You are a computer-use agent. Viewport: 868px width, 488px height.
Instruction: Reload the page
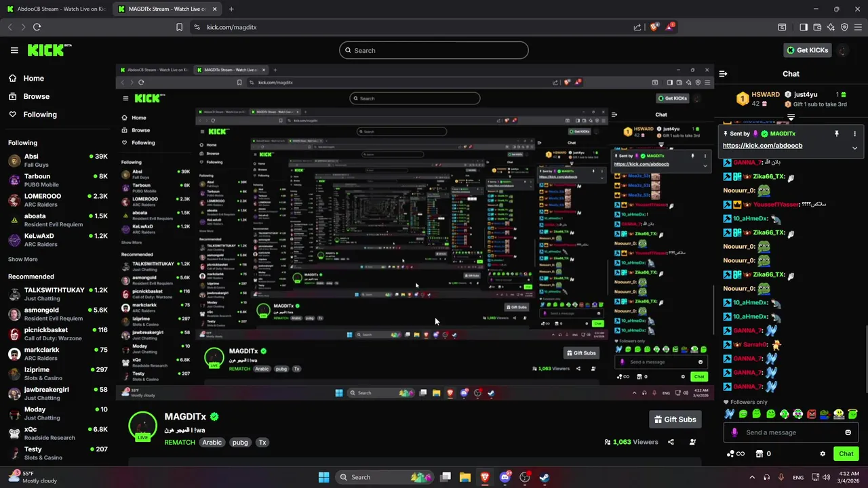tap(37, 27)
